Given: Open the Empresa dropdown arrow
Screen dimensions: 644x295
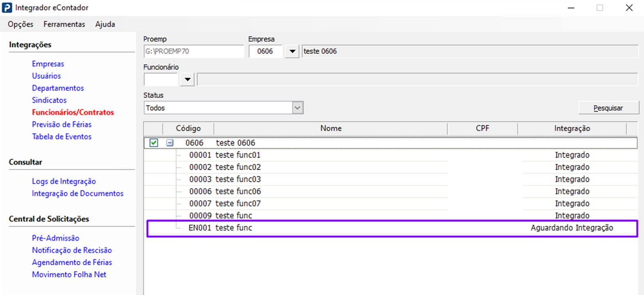Looking at the screenshot, I should (292, 51).
